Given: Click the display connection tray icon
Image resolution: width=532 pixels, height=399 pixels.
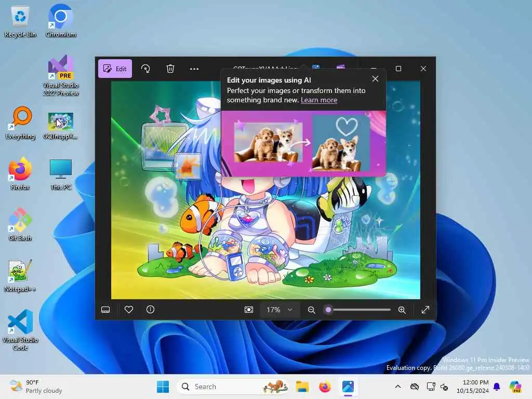Looking at the screenshot, I should [431, 387].
